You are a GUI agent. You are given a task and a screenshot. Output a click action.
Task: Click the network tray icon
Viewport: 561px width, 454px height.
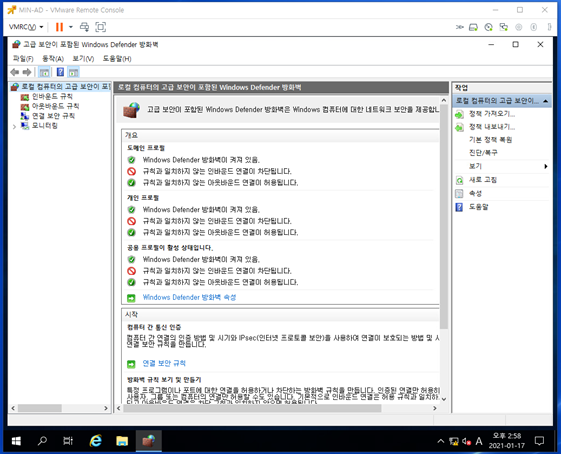click(x=454, y=441)
